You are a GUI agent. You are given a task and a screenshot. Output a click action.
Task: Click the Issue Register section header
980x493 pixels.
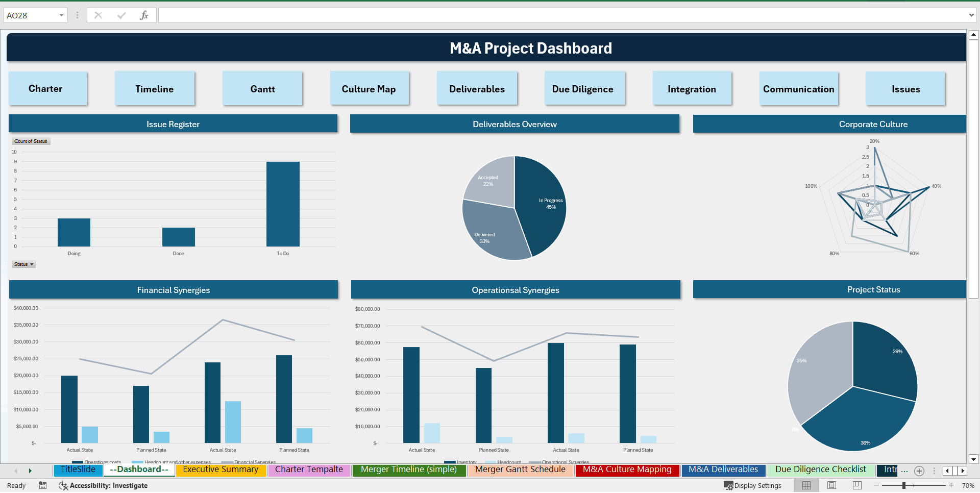tap(173, 124)
